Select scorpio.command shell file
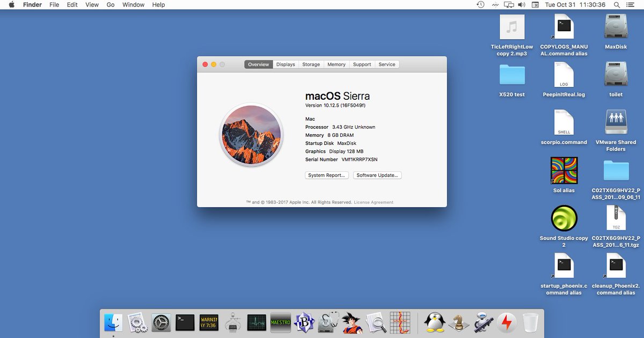Image resolution: width=644 pixels, height=338 pixels. (564, 122)
